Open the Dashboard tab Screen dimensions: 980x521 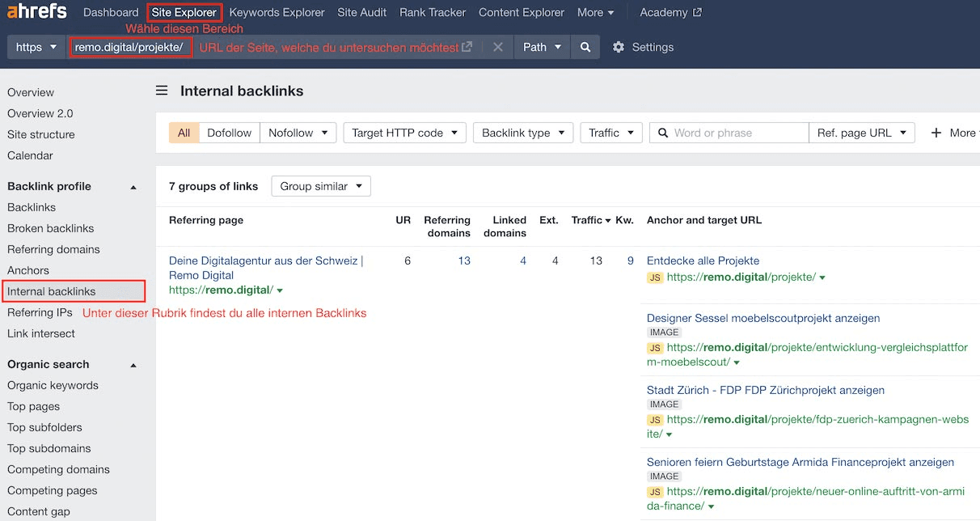tap(111, 12)
